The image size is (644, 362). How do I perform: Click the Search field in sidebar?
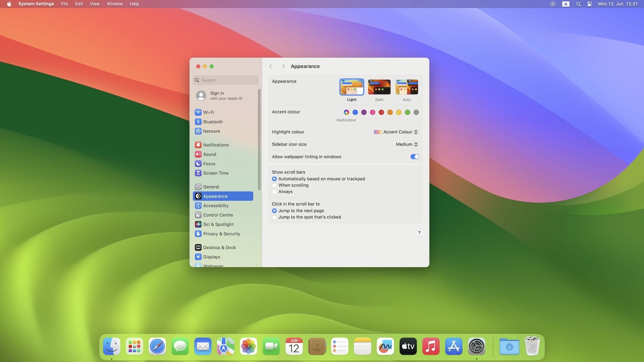coord(225,80)
